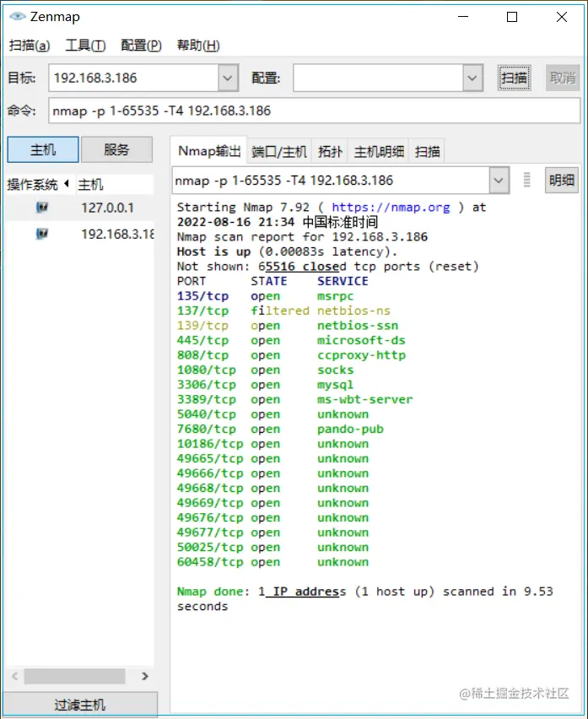Open the 扫描(a) menu
This screenshot has height=719, width=588.
pyautogui.click(x=30, y=46)
